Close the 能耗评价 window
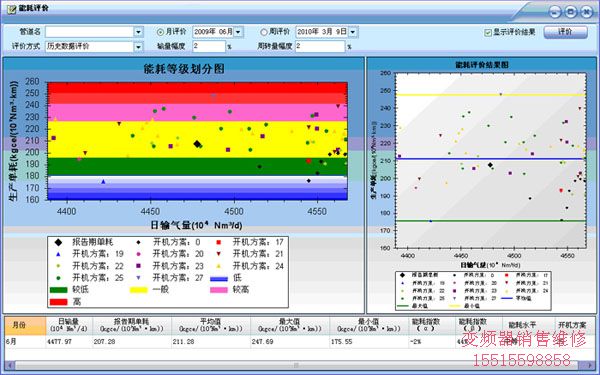The height and width of the screenshot is (375, 600). [x=586, y=12]
